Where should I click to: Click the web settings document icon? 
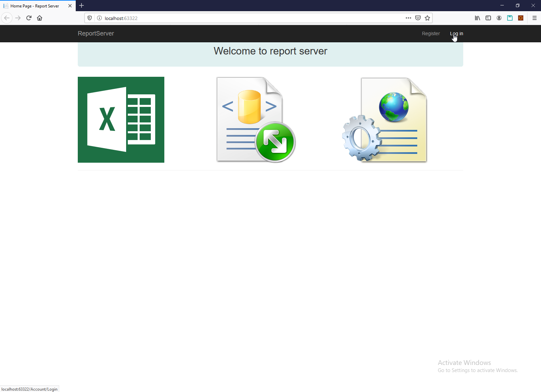coord(384,120)
